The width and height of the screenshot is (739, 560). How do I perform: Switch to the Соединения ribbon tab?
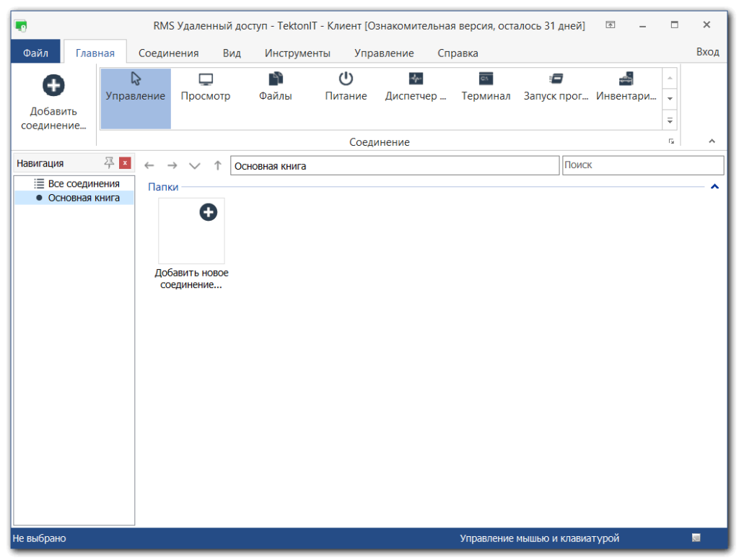[168, 53]
